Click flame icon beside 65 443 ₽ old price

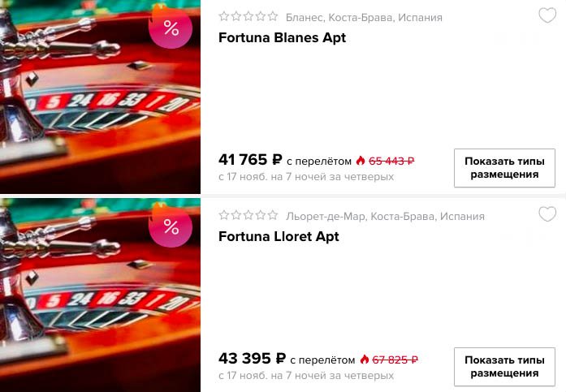(x=361, y=161)
